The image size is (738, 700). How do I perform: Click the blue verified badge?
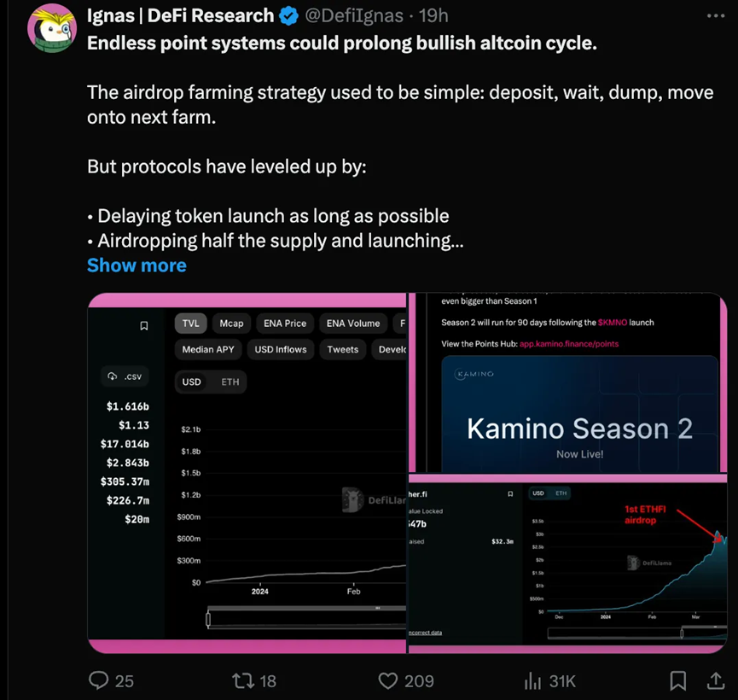[x=289, y=15]
